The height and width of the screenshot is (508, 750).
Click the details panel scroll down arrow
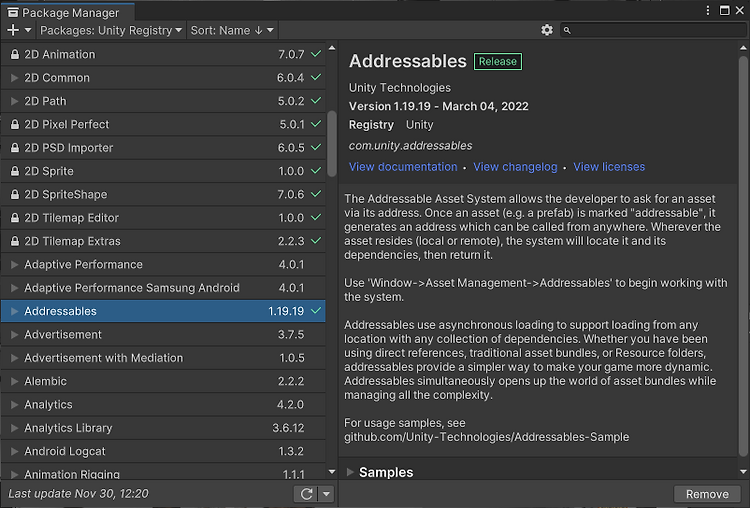click(x=743, y=472)
